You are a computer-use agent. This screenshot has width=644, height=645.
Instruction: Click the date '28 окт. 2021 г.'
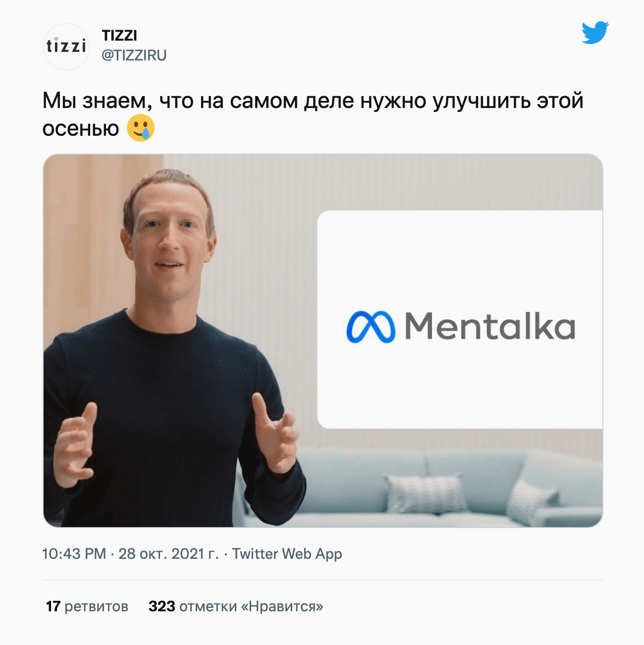click(x=168, y=554)
